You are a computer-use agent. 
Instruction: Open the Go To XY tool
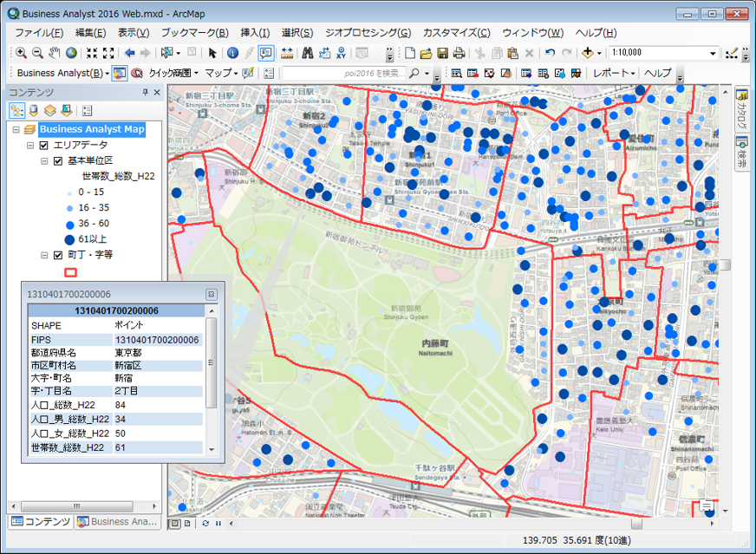click(342, 53)
